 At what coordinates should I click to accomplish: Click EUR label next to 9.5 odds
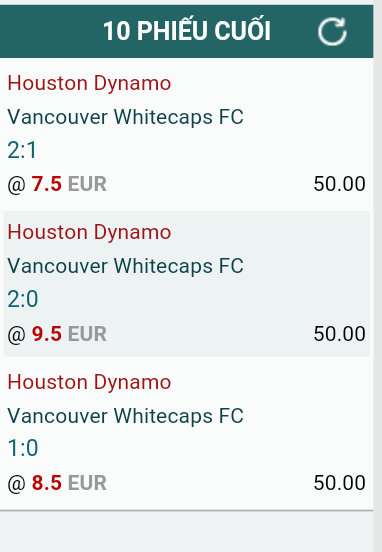(x=87, y=334)
